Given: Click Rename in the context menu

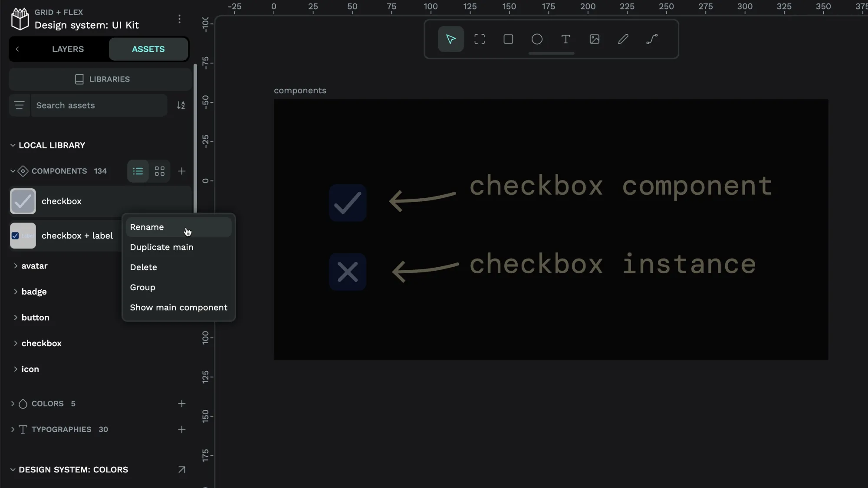Looking at the screenshot, I should [147, 226].
